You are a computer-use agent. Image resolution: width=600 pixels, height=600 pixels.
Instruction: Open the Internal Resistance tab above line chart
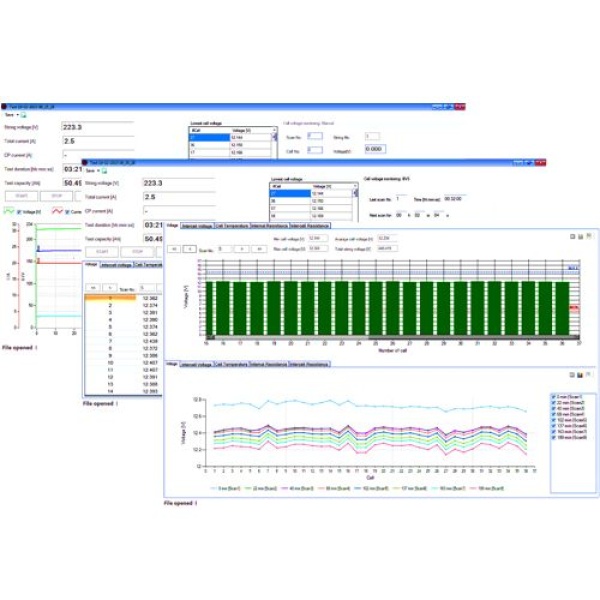[268, 364]
